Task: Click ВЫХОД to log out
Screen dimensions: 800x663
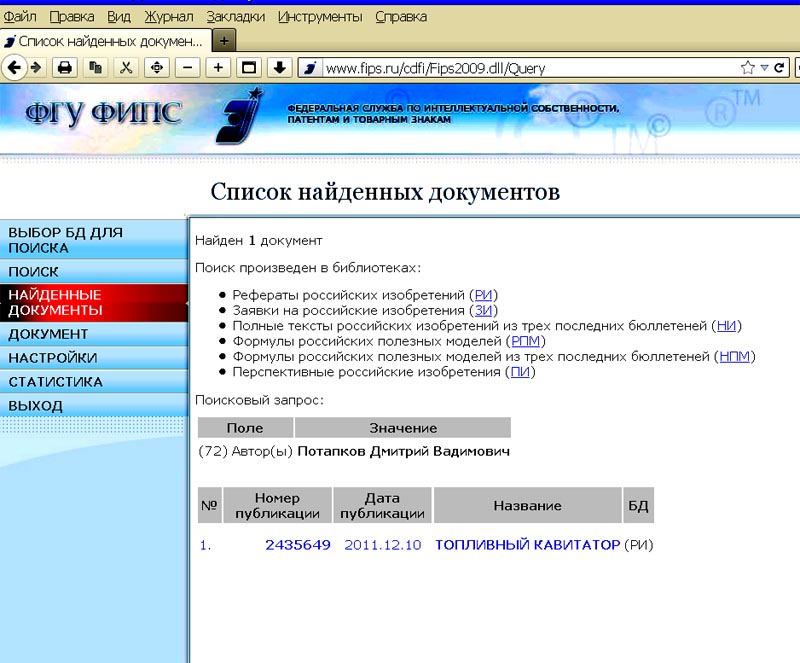Action: [94, 406]
